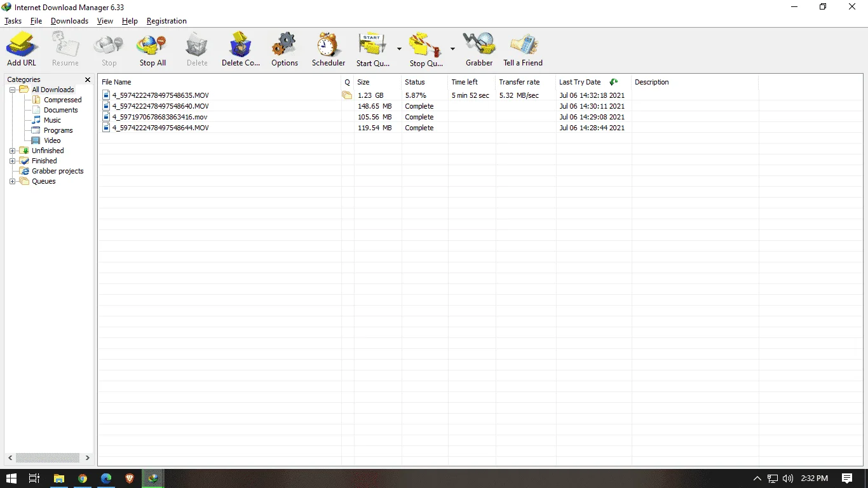This screenshot has width=868, height=488.
Task: Click the queue folder icon in the 635.MOV row
Action: (347, 95)
